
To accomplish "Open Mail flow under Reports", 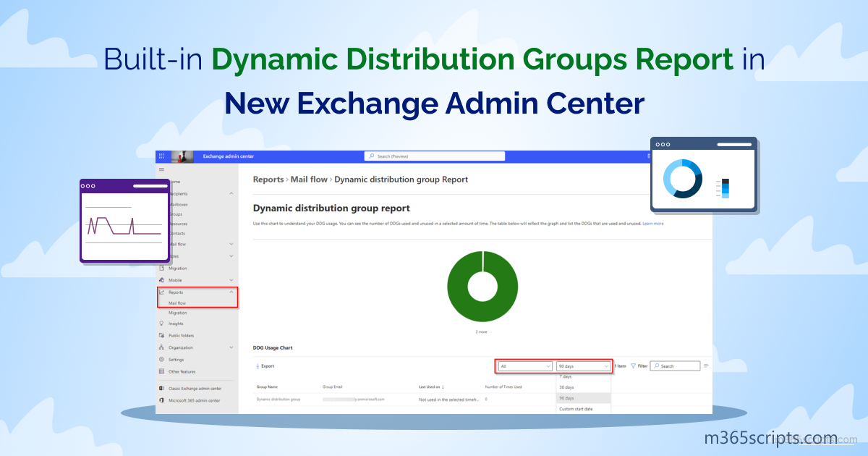I will (177, 303).
